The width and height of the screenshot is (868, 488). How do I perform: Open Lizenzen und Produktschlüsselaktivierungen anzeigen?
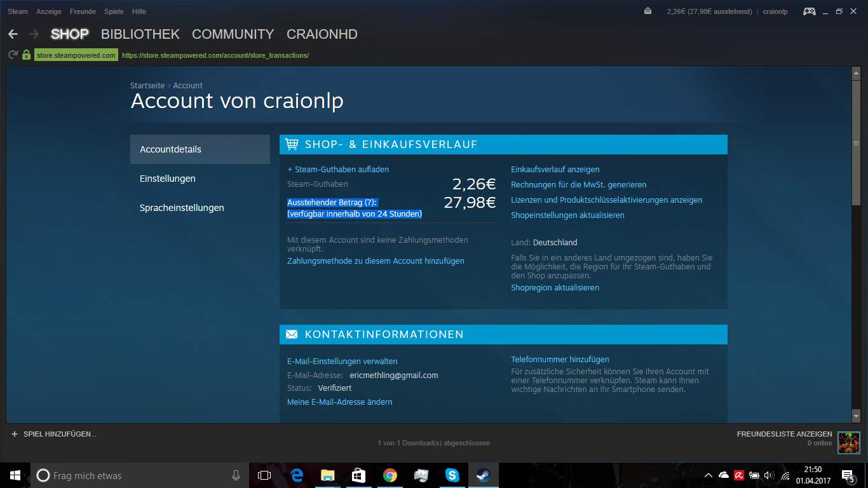[607, 200]
